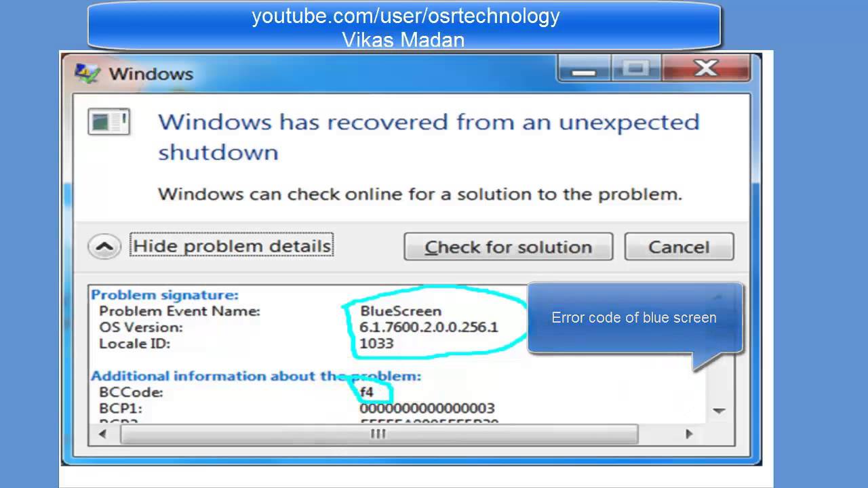Click the youtube.com/user/osrtechnology banner text
The width and height of the screenshot is (868, 488).
pos(406,16)
